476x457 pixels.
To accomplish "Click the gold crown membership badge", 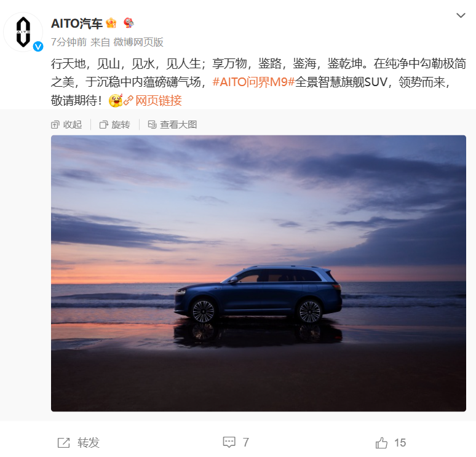I will pyautogui.click(x=111, y=23).
